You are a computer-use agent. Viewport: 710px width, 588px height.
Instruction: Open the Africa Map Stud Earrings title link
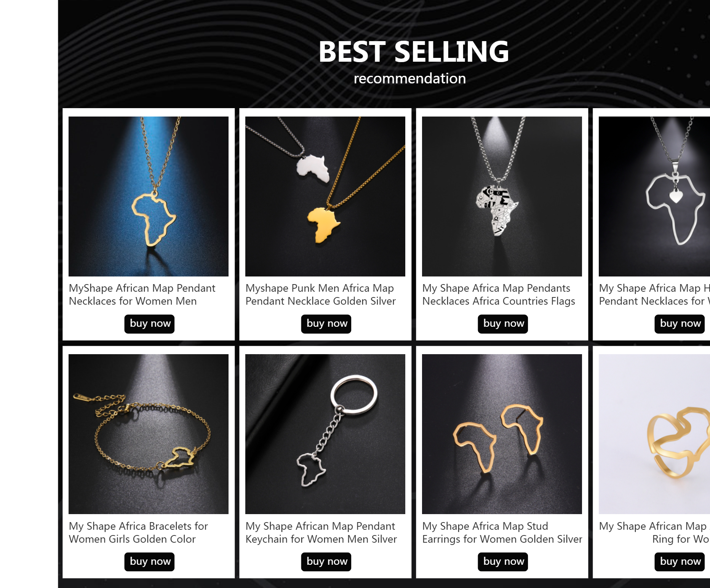point(502,532)
